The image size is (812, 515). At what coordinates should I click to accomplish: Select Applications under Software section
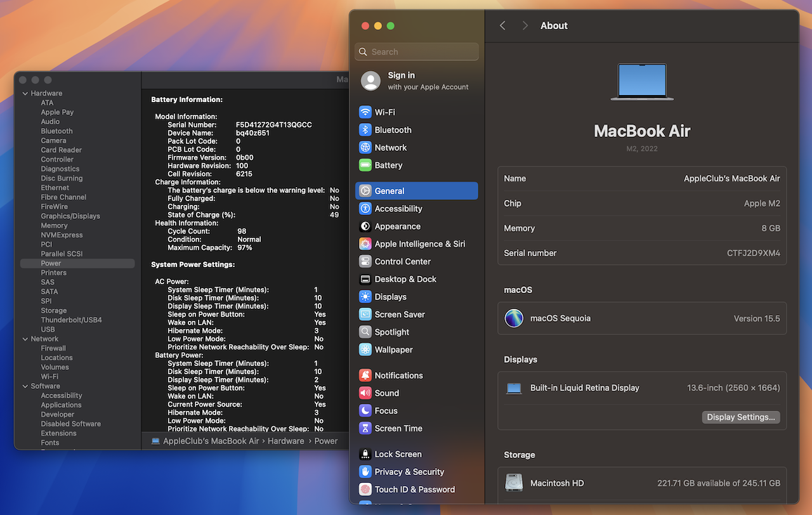point(61,405)
